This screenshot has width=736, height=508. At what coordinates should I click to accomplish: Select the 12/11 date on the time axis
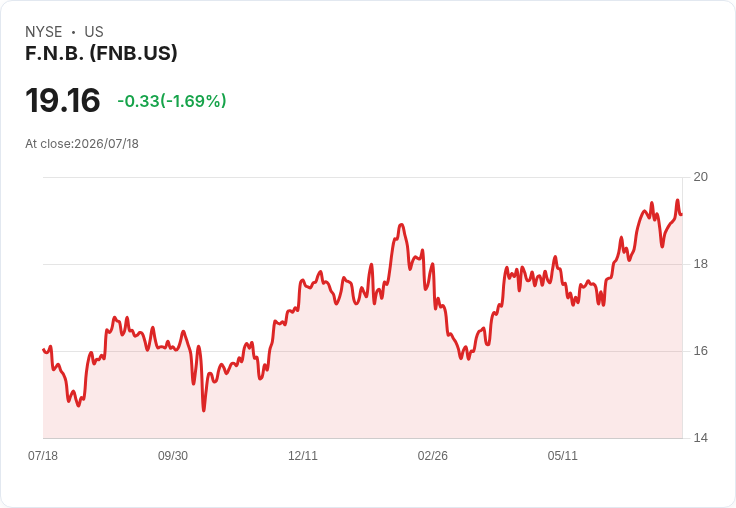(303, 456)
